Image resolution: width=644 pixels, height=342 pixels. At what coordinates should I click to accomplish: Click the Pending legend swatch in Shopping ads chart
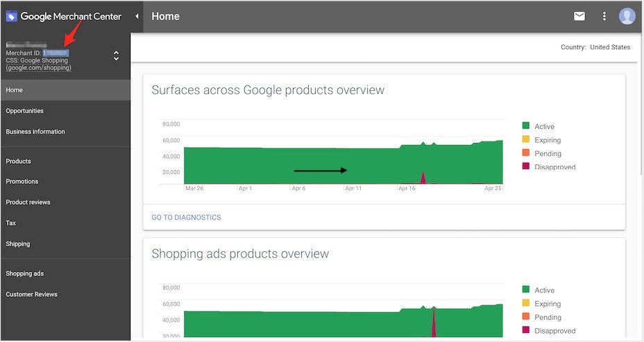coord(526,316)
